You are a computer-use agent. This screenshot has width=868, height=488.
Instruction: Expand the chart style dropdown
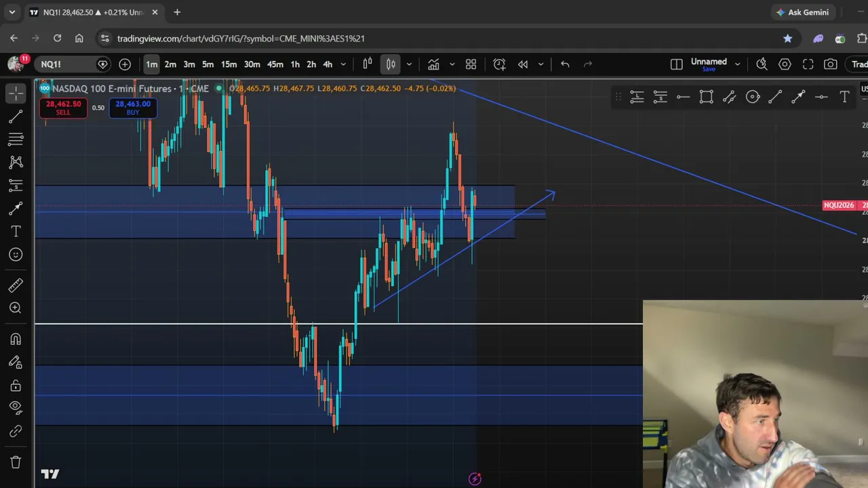click(409, 64)
